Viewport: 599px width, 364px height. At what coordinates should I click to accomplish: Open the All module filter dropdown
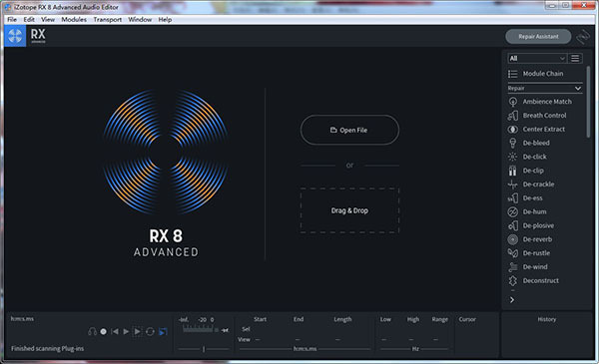[536, 58]
